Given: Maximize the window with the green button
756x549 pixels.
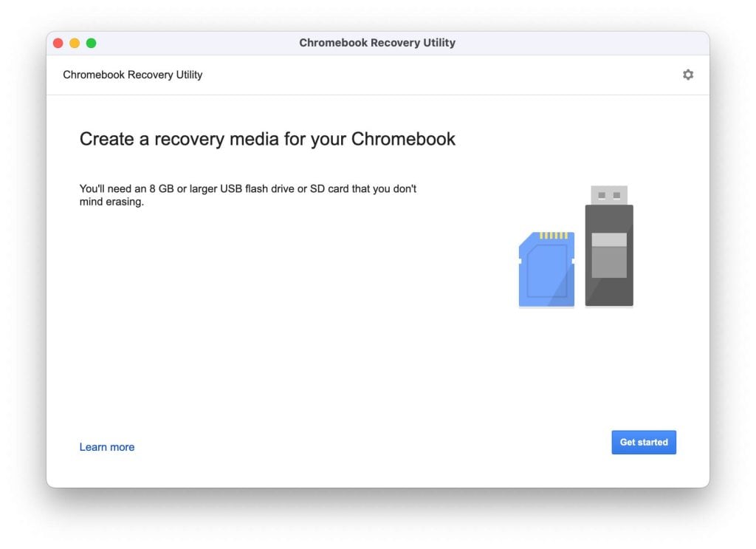Looking at the screenshot, I should point(91,43).
